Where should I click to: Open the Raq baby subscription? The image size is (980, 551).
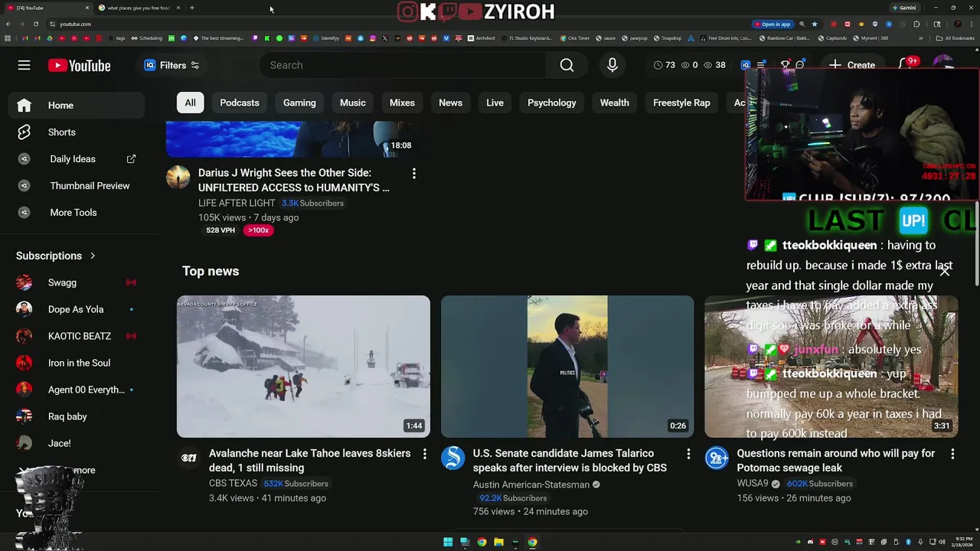(77, 416)
